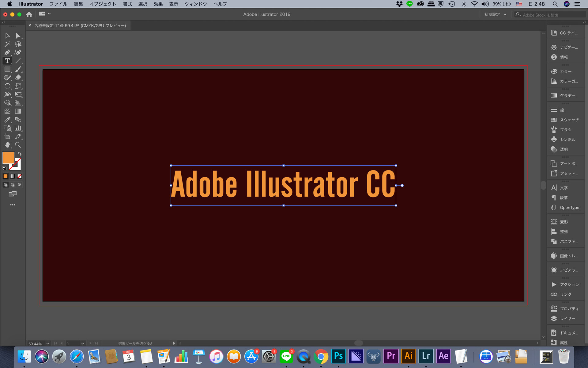Open Edit Toolbar three dots
Screen dimensions: 588x368
13,205
